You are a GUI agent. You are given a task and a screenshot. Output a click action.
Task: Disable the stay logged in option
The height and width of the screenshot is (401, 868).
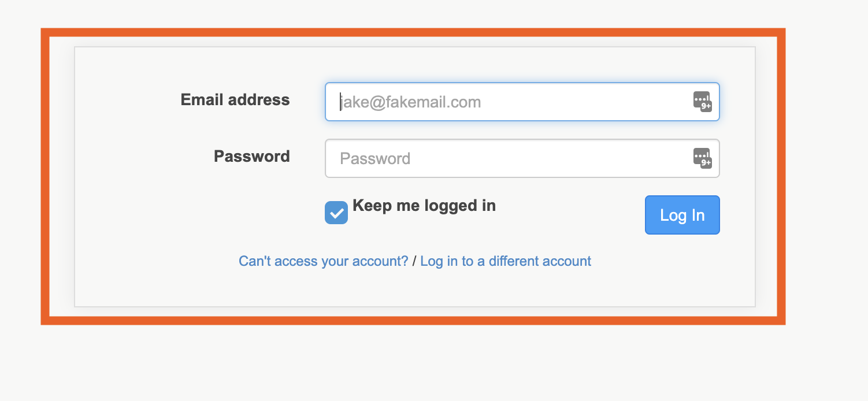click(x=336, y=213)
